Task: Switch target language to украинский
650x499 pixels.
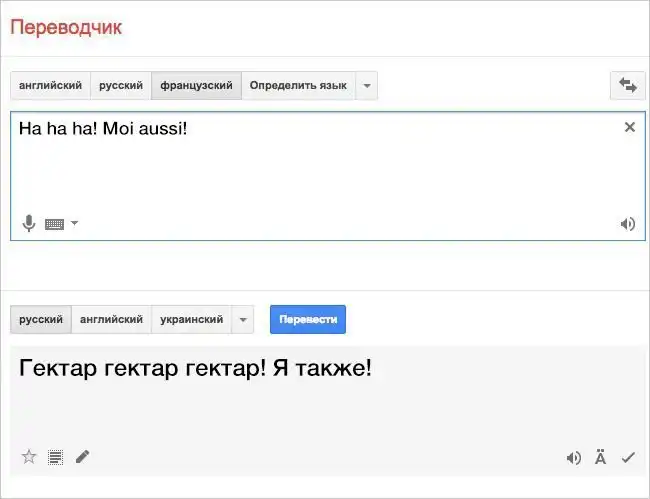Action: point(191,320)
